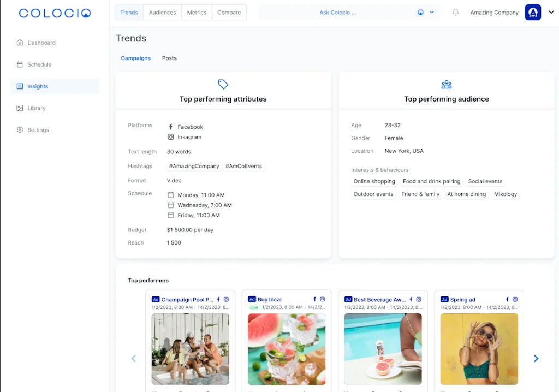Viewport: 559px width, 392px height.
Task: Open the Champaign Pool ad title link
Action: 187,300
